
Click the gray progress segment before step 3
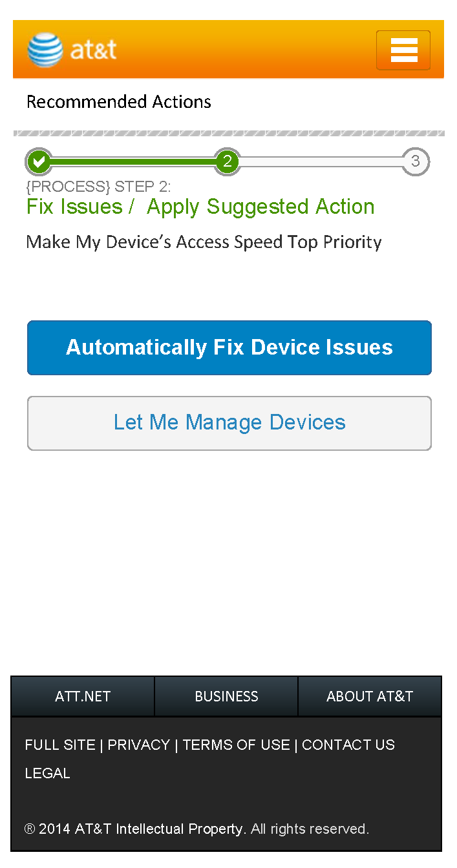321,161
